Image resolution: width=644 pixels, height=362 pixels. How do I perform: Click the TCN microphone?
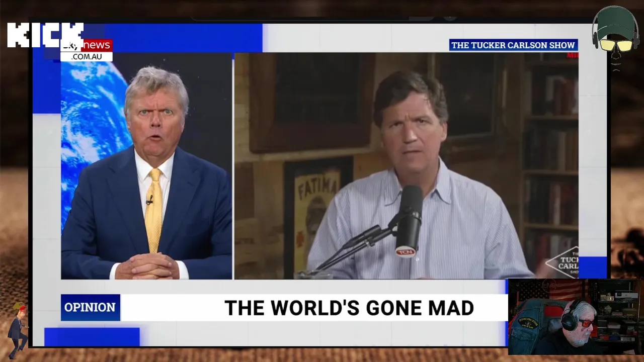[x=408, y=221]
